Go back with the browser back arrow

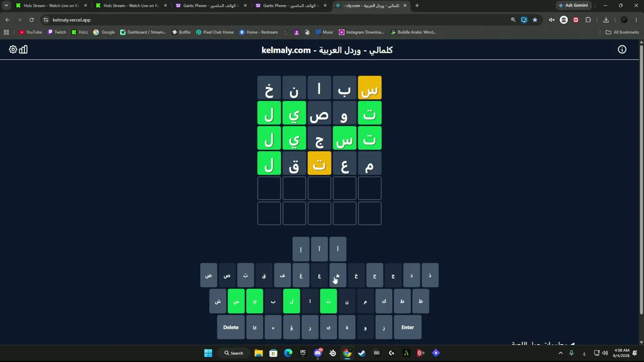pos(7,20)
